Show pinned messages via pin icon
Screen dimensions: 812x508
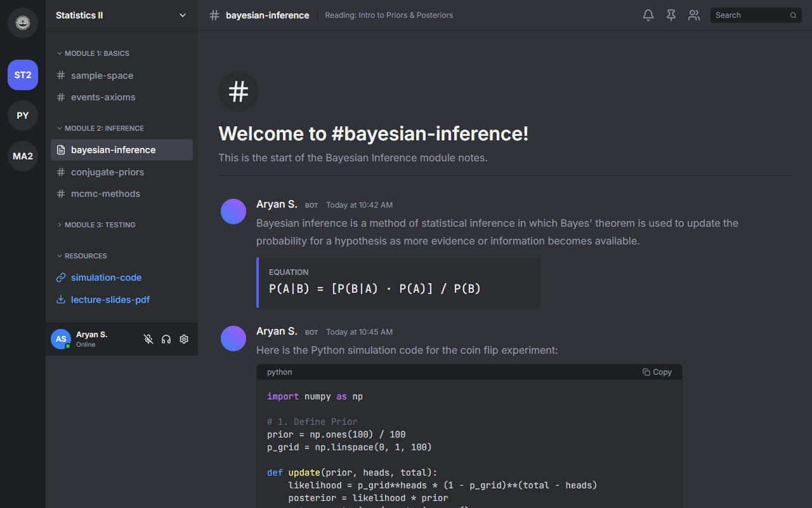click(671, 15)
